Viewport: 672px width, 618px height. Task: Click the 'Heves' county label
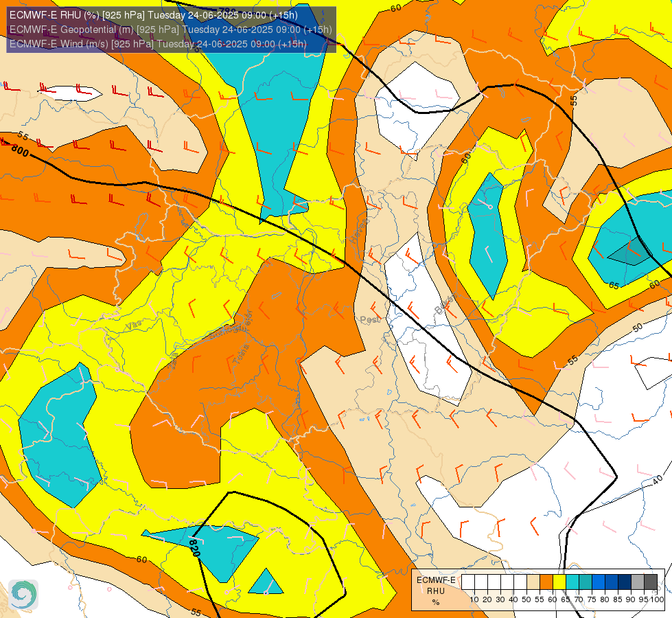[359, 231]
